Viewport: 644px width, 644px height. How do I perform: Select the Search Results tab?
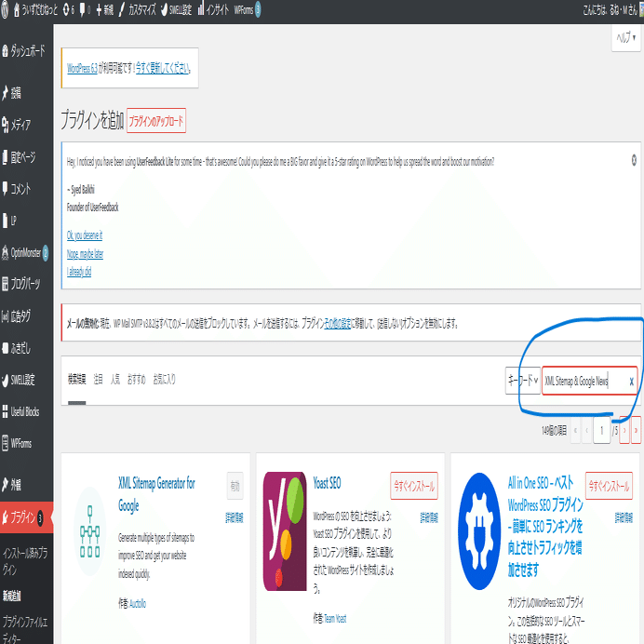[77, 380]
